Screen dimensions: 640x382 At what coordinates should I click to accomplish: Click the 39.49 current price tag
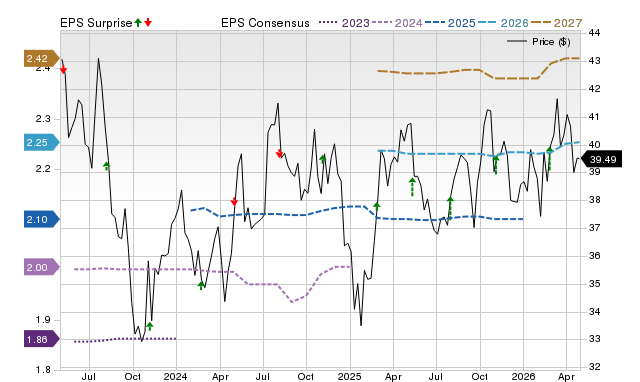click(x=601, y=159)
